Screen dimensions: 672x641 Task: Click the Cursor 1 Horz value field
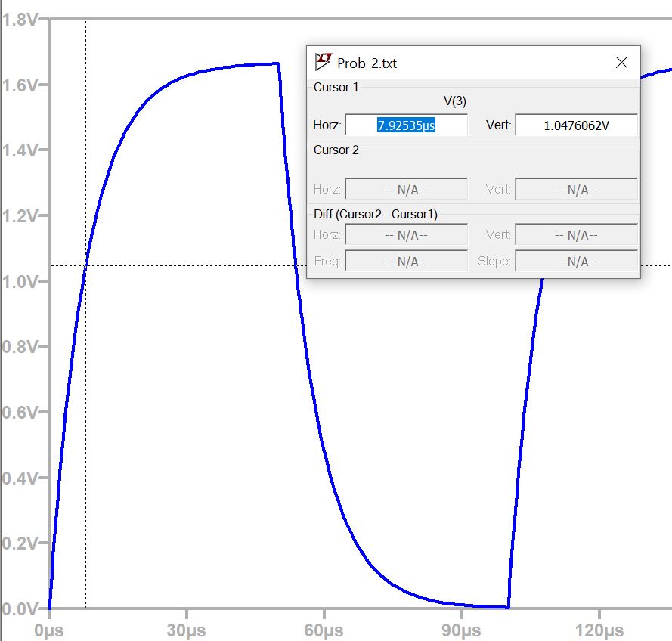[407, 125]
